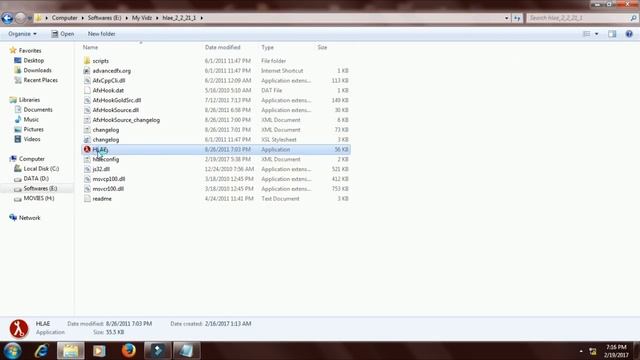Expand the arrow after hlae_2_2_21_1 in breadcrumb
Screen dimensions: 640x360
click(x=202, y=18)
